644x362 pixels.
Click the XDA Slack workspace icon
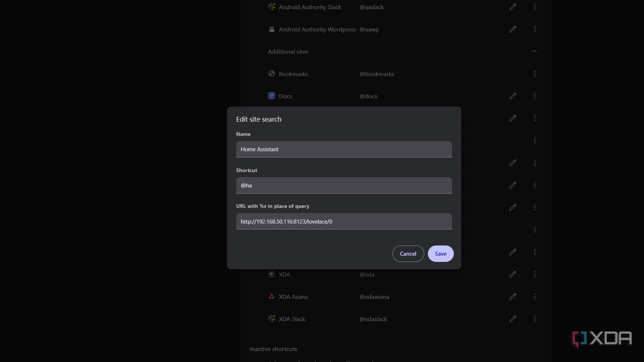(x=271, y=319)
